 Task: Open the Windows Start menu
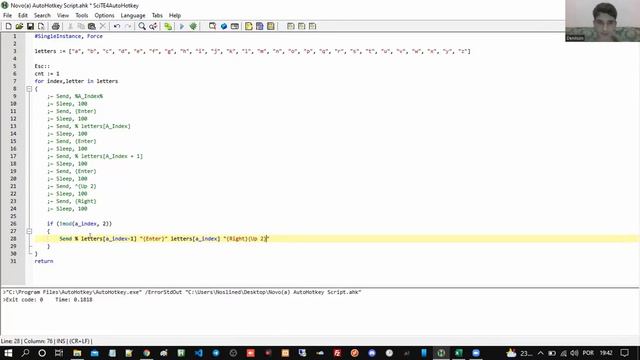point(8,353)
